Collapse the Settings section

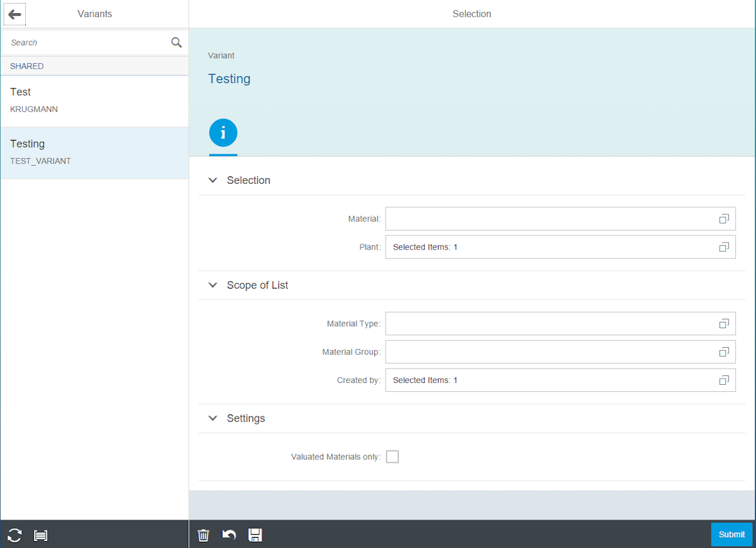(213, 418)
